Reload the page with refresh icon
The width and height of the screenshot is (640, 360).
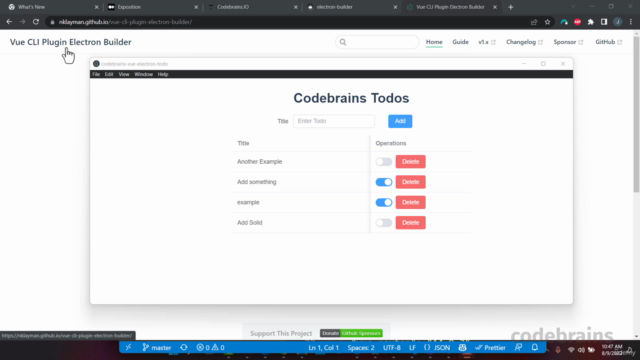36,22
